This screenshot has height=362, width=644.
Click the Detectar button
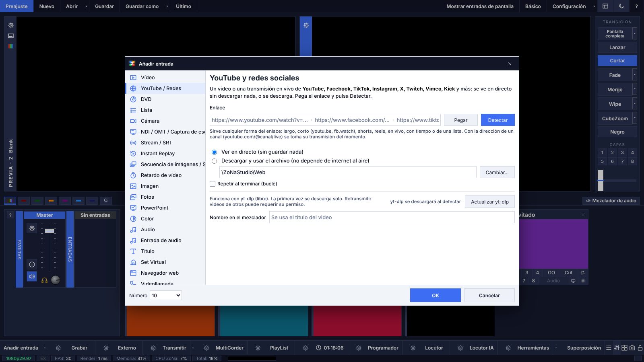point(497,120)
